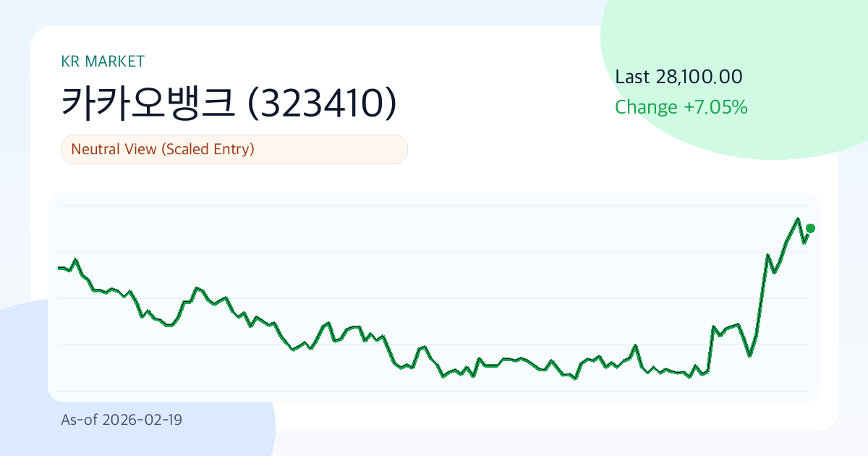
Task: Switch to the chart panel area
Action: click(434, 293)
